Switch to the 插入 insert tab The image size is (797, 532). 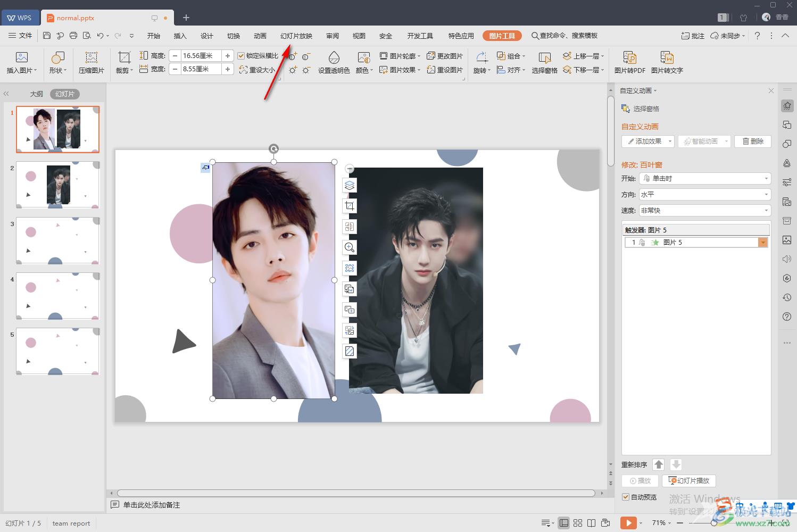click(x=180, y=36)
